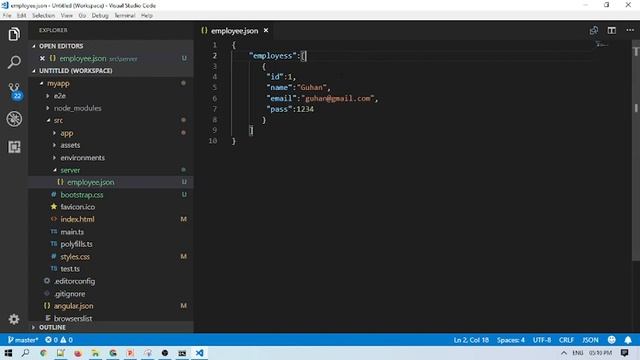The width and height of the screenshot is (640, 360).
Task: Expand the node_modules folder
Action: coord(78,108)
